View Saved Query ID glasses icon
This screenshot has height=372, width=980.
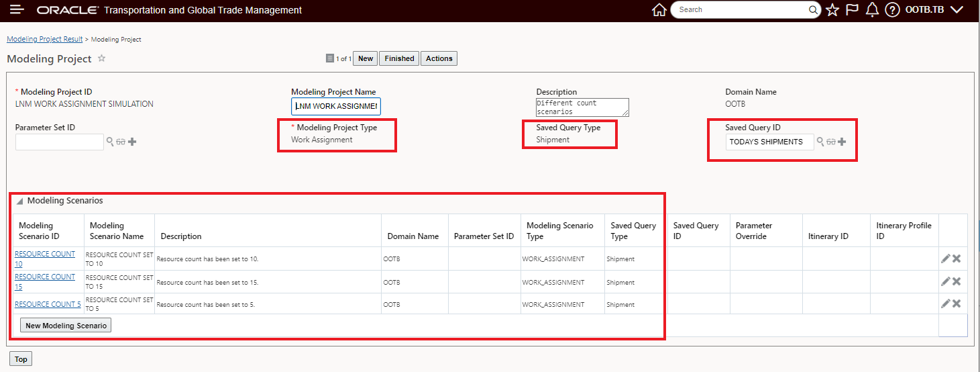[830, 142]
